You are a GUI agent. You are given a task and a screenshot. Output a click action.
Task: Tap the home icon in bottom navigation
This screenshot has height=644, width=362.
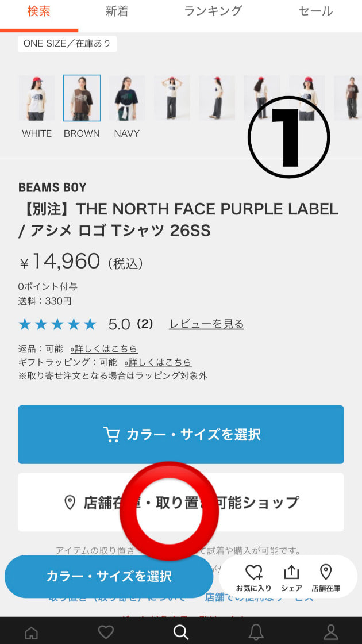32,632
